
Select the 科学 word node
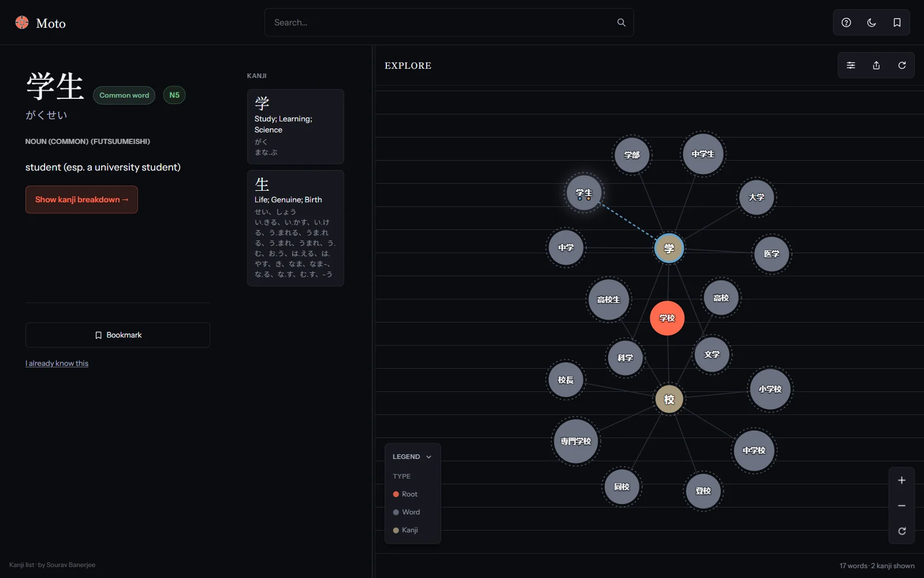click(625, 358)
